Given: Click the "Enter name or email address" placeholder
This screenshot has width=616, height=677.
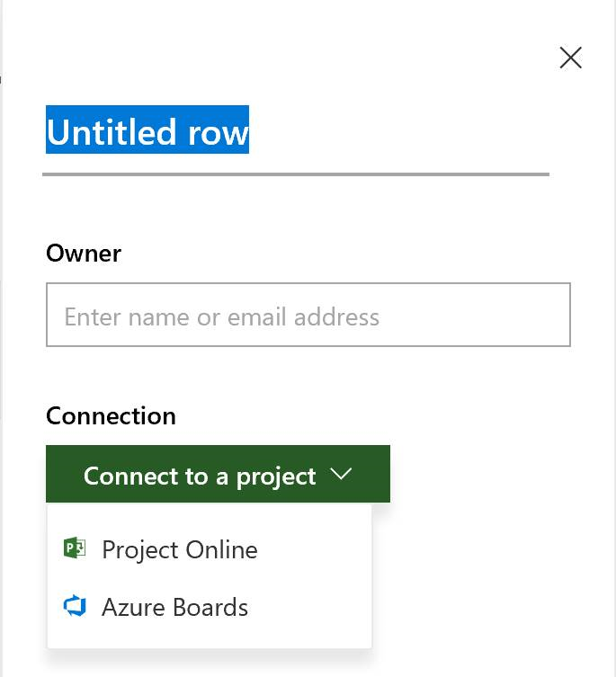Looking at the screenshot, I should click(x=222, y=316).
